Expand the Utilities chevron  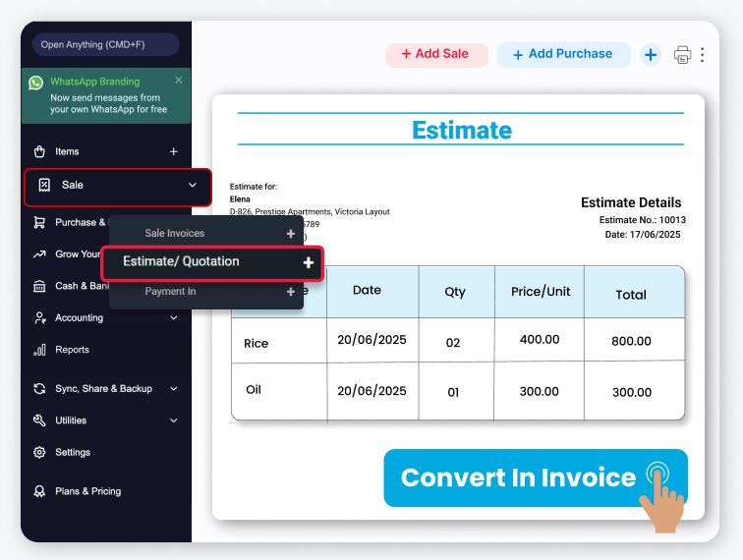174,420
